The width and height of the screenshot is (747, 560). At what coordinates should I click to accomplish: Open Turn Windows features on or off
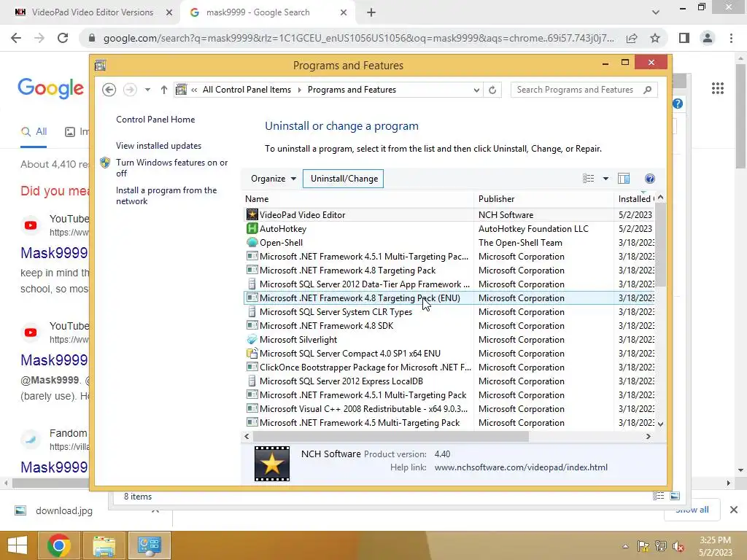coord(171,168)
